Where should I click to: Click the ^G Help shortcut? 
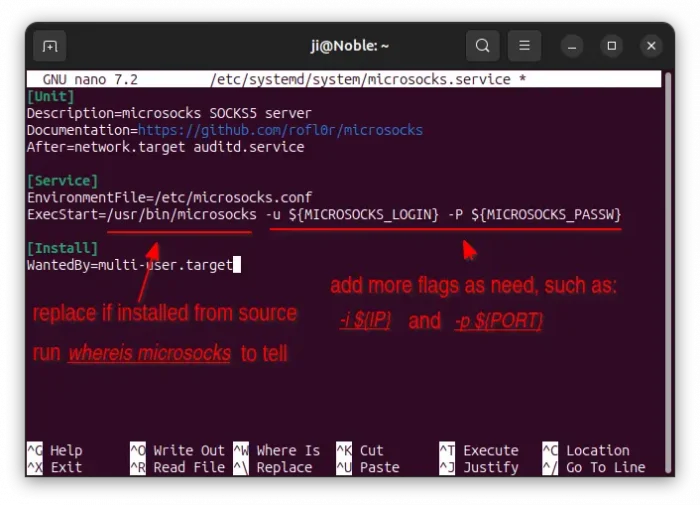point(55,451)
